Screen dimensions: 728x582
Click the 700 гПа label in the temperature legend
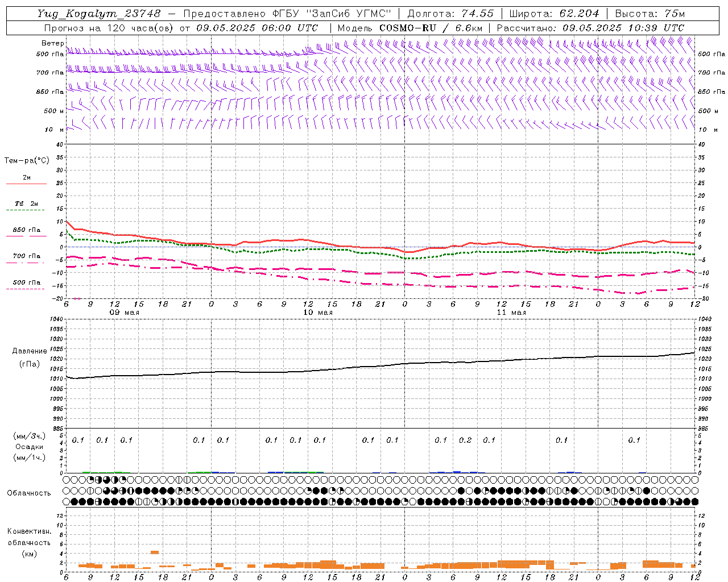(x=26, y=256)
